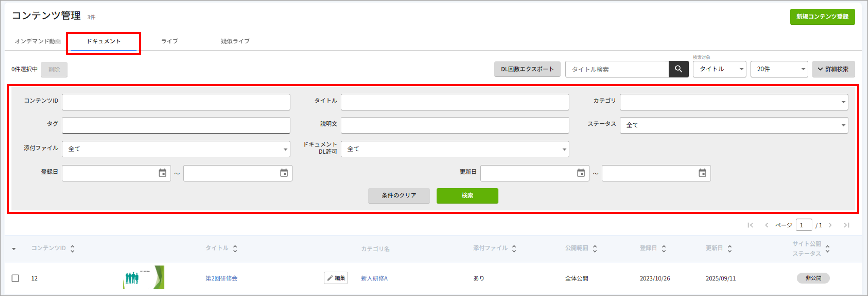The image size is (868, 296).
Task: Go to last page icon
Action: [x=846, y=225]
